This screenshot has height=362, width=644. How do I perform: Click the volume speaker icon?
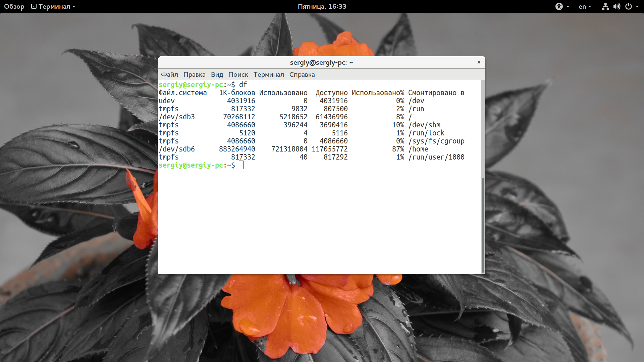tap(617, 6)
